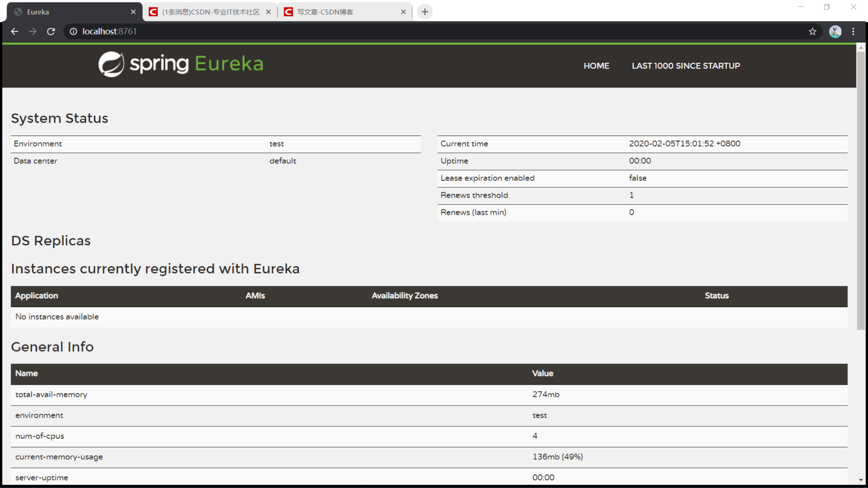Click the Environment row label
The image size is (868, 488).
(x=38, y=144)
